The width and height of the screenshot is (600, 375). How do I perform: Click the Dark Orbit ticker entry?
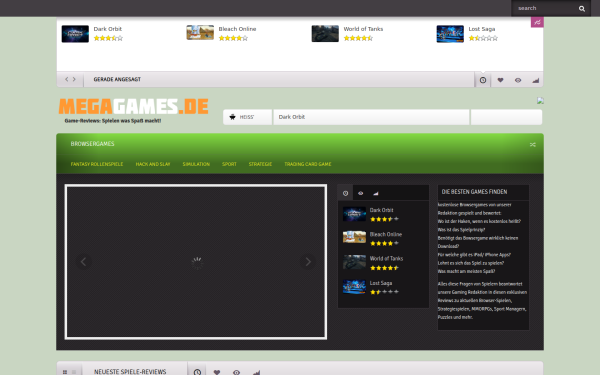[x=292, y=117]
